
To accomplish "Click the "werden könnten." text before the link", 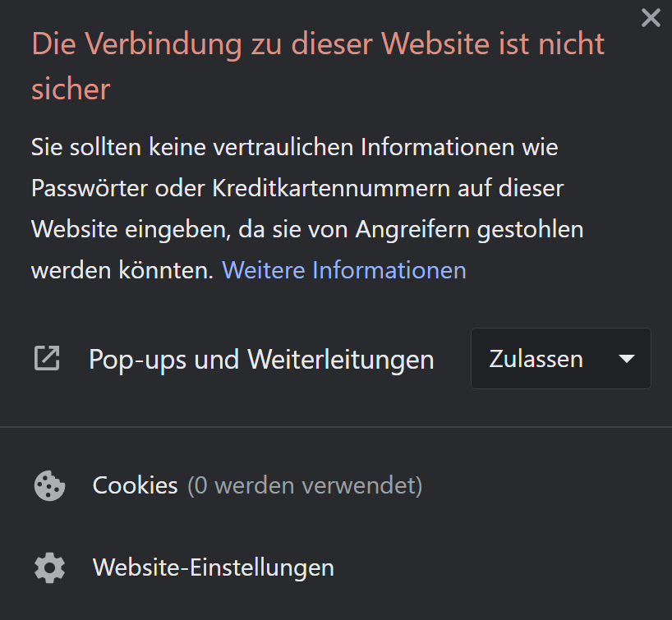I will pyautogui.click(x=122, y=270).
